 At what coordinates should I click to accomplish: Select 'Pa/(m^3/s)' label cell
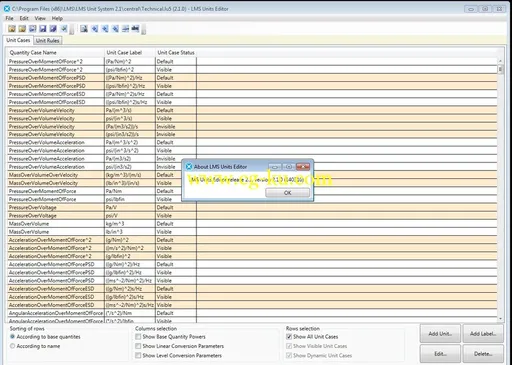click(x=130, y=110)
